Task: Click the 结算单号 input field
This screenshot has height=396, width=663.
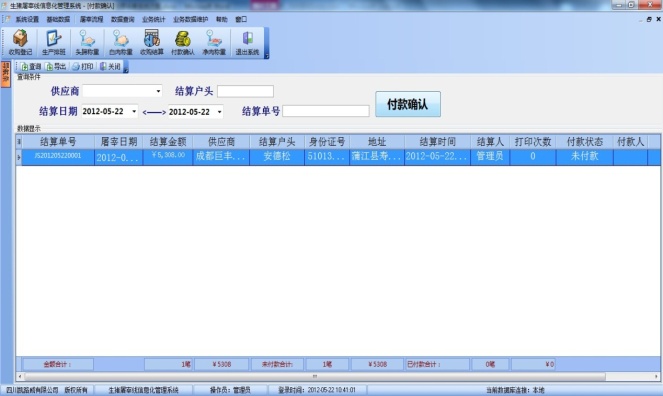Action: tap(326, 111)
